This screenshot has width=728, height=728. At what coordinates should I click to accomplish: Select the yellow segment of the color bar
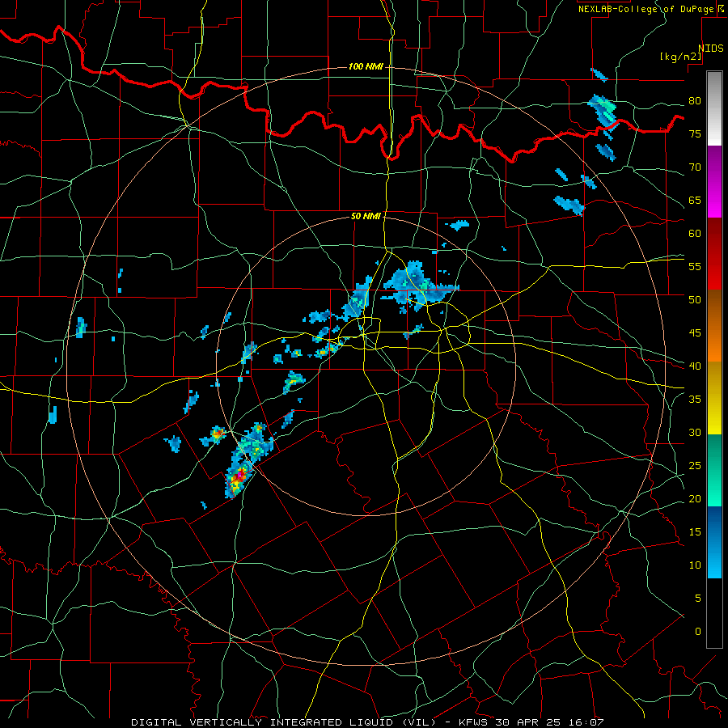tap(714, 398)
